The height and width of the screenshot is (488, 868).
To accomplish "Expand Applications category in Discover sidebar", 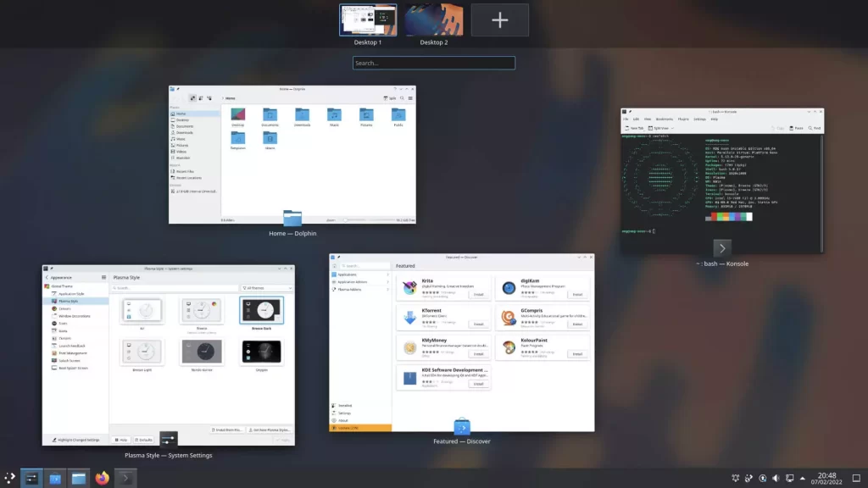I will click(x=361, y=274).
